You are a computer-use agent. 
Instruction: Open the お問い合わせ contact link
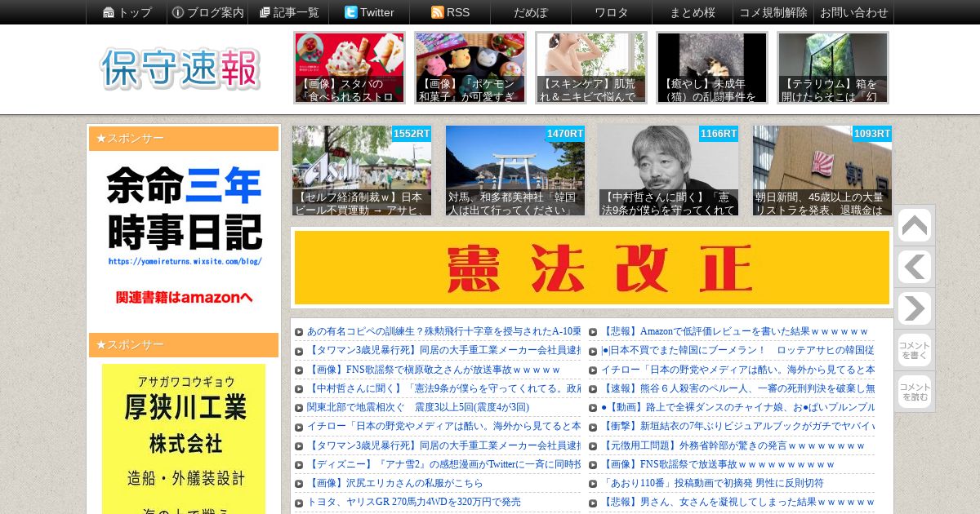(853, 12)
